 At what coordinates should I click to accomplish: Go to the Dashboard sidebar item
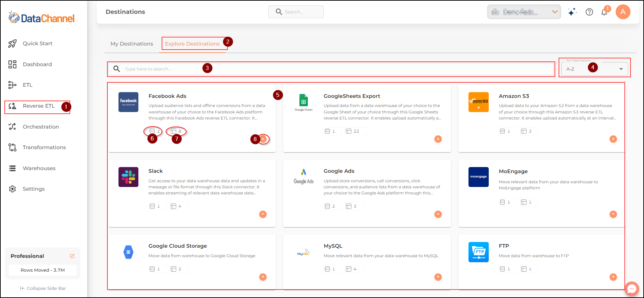click(37, 64)
